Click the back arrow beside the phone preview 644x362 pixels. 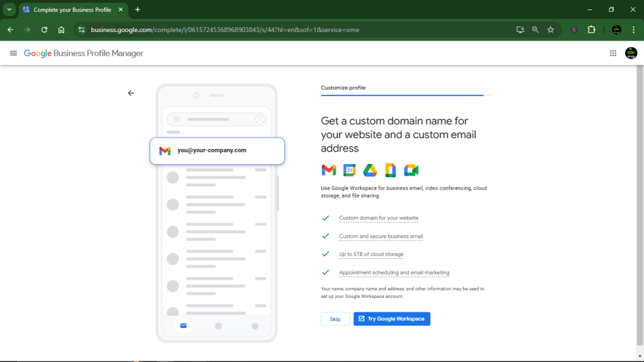pos(131,92)
